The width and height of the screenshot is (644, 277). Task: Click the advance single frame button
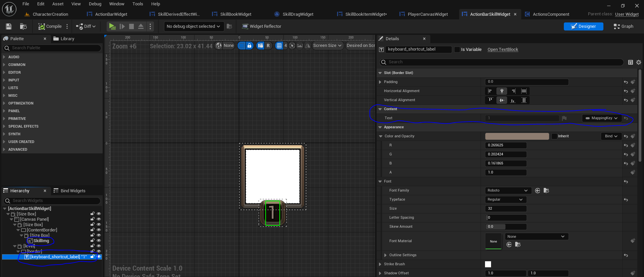122,26
